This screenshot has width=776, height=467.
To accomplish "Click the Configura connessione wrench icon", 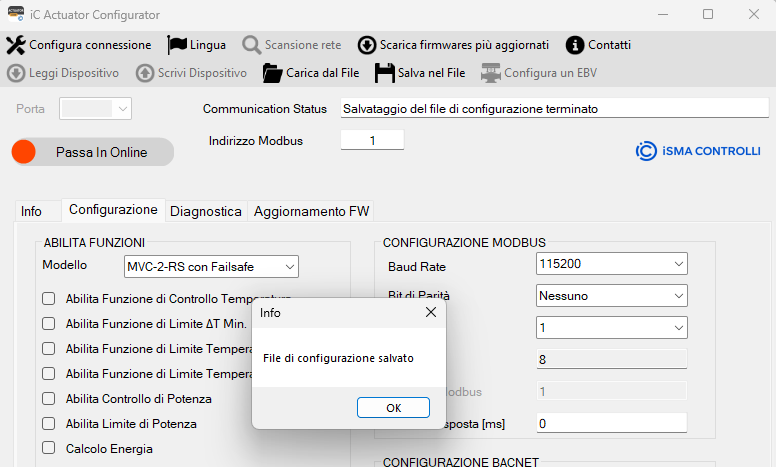I will (15, 45).
